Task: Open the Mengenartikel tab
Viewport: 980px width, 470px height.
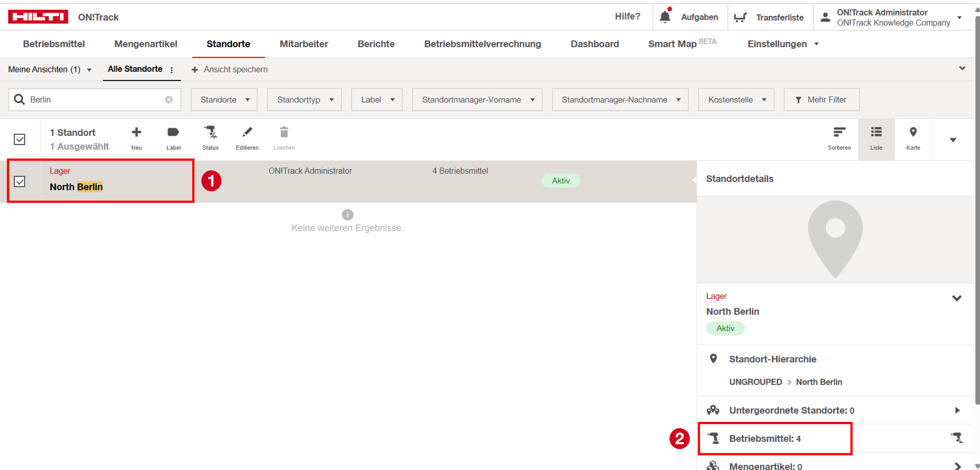Action: pyautogui.click(x=146, y=44)
